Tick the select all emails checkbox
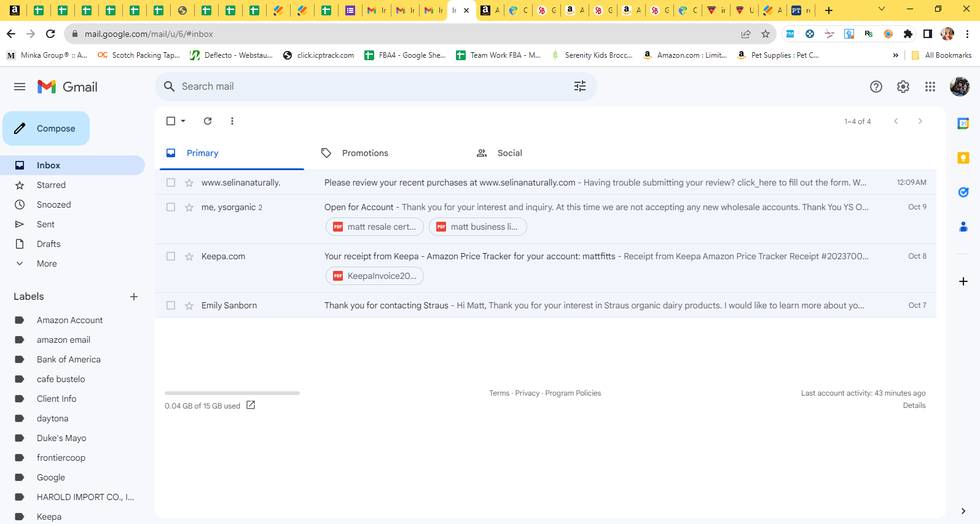Image resolution: width=980 pixels, height=524 pixels. click(x=171, y=121)
